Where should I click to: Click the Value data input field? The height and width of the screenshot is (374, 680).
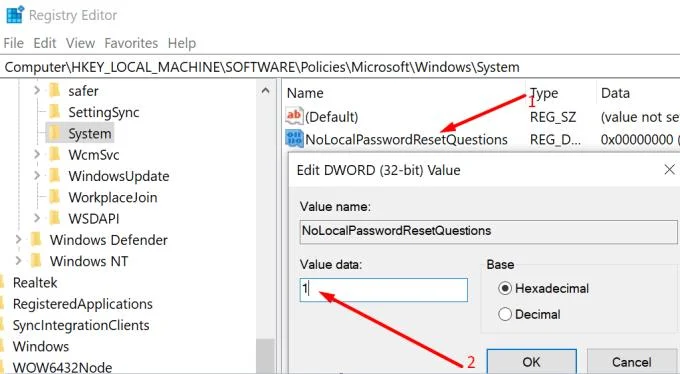pyautogui.click(x=383, y=289)
